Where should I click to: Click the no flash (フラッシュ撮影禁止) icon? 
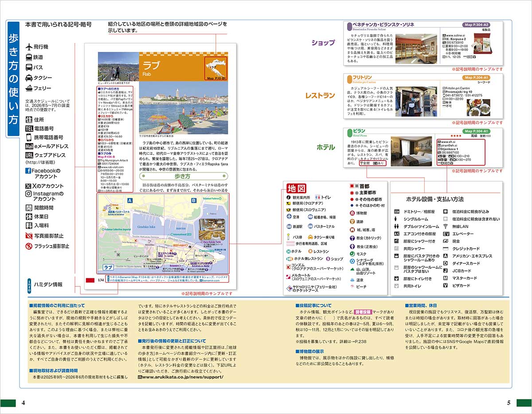click(29, 246)
